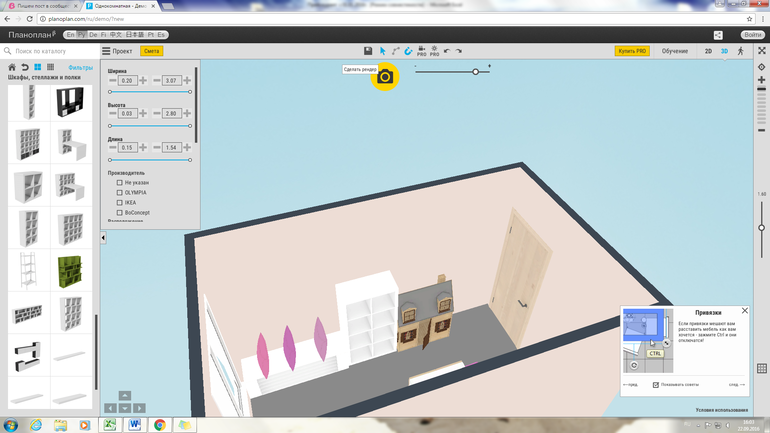770x433 pixels.
Task: Click the share icon in header
Action: tap(717, 35)
